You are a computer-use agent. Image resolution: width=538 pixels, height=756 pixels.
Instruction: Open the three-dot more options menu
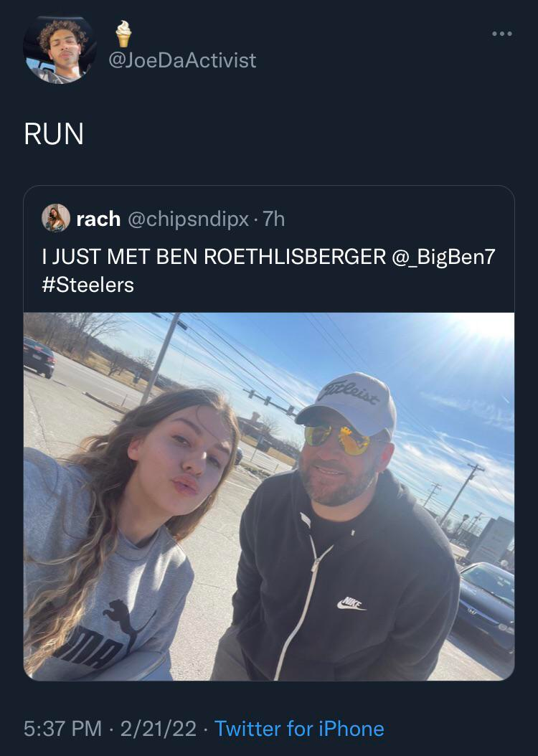[502, 34]
